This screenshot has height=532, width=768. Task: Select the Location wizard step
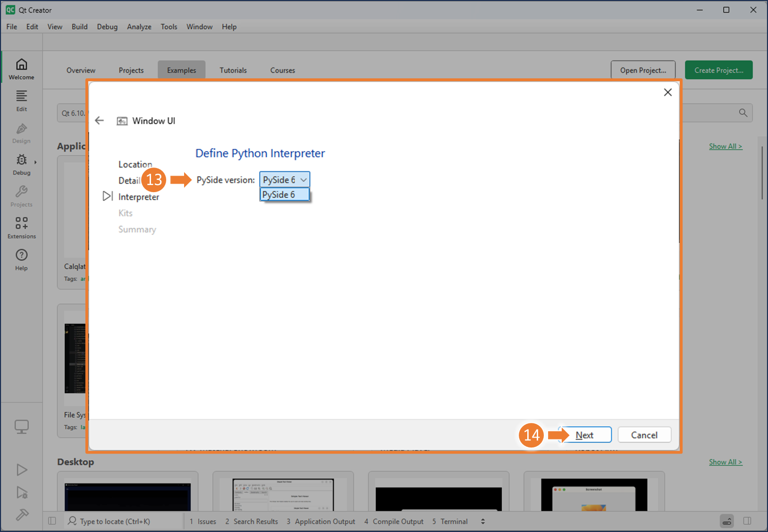135,164
